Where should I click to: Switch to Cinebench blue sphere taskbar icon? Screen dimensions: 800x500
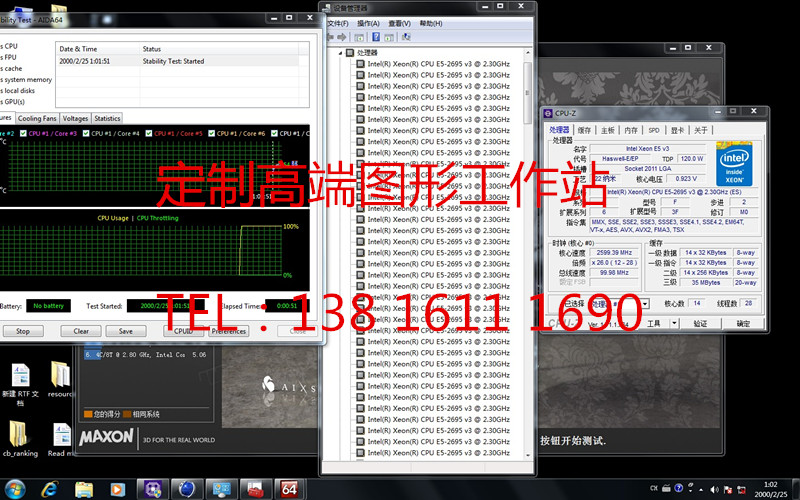click(187, 489)
